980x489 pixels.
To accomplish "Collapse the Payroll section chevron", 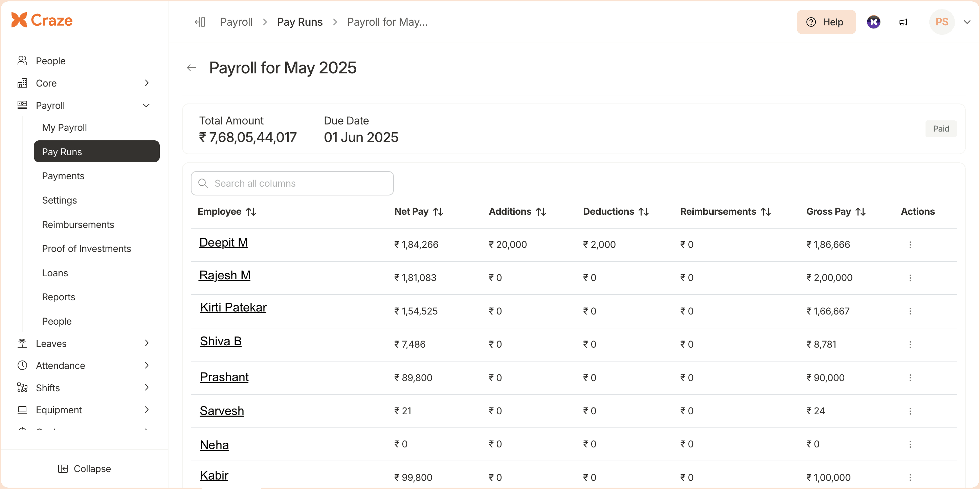I will tap(147, 105).
